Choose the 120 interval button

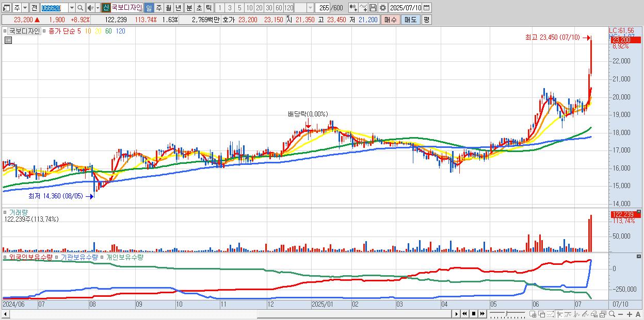(289, 8)
